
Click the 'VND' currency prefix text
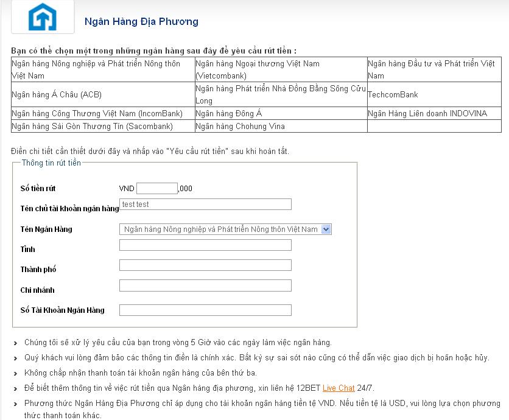click(127, 189)
